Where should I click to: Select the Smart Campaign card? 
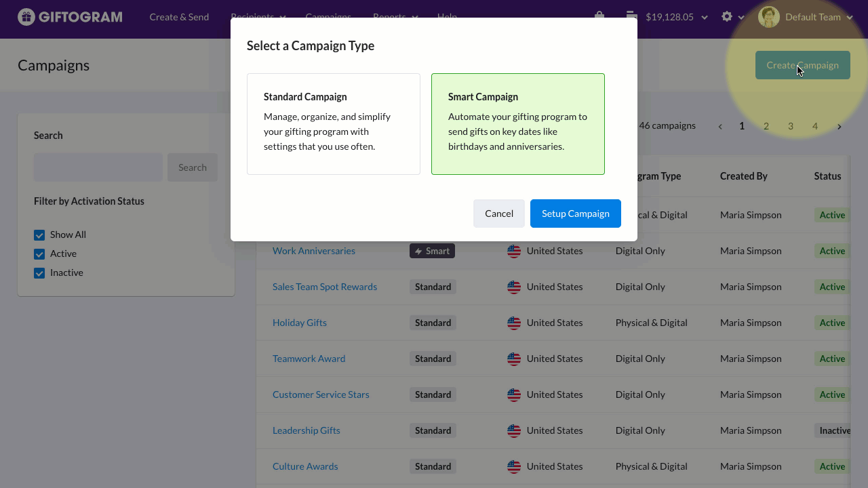pos(518,124)
